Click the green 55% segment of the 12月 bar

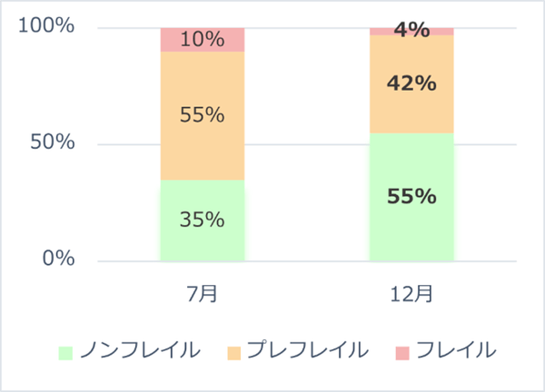(411, 197)
